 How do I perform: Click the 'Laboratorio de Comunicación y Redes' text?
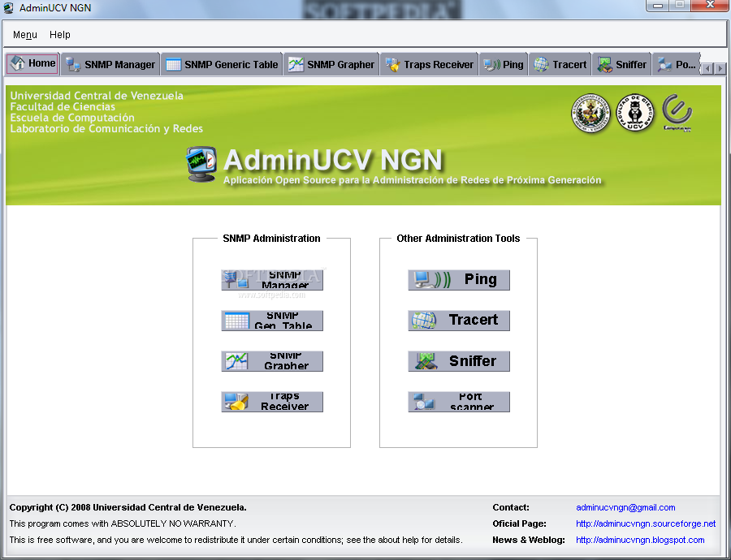tap(106, 128)
